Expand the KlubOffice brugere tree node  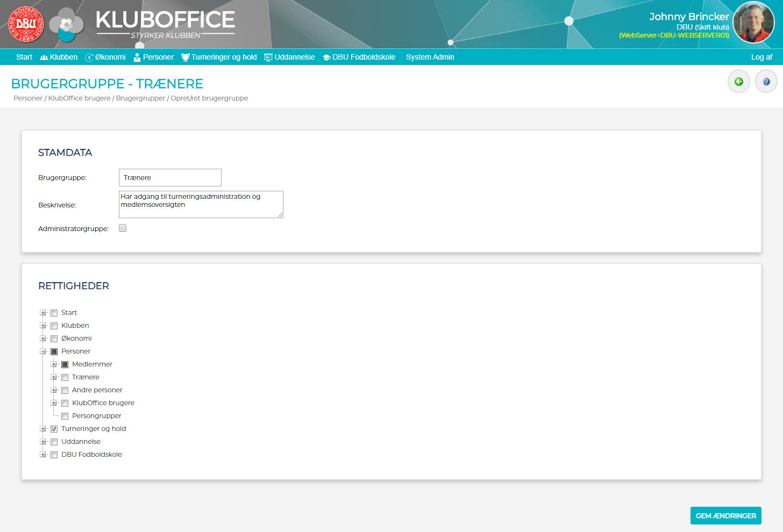coord(54,403)
